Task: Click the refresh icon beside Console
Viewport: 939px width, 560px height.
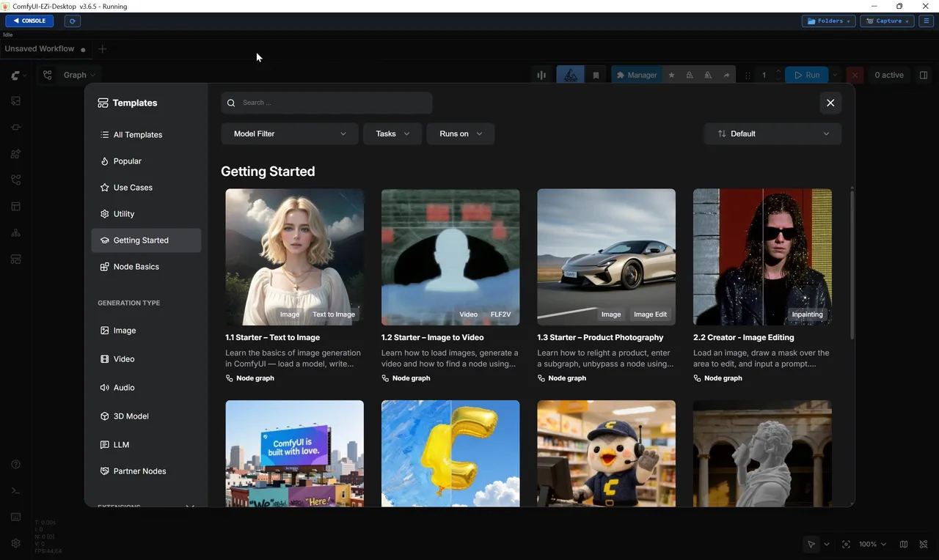Action: 72,21
